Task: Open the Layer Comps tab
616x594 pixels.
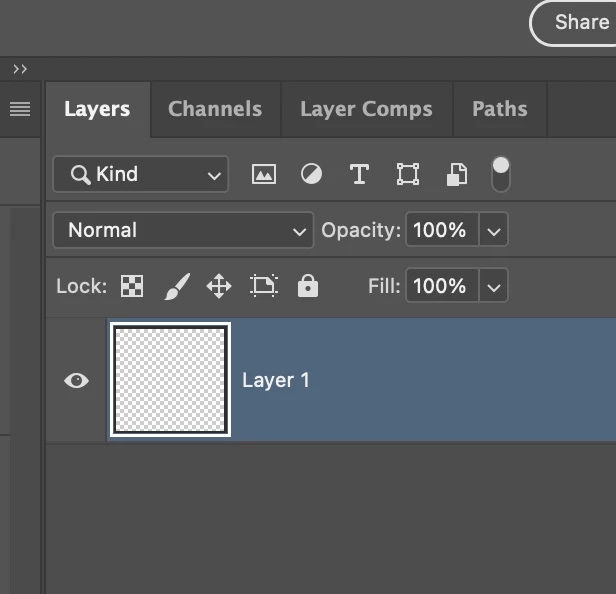Action: point(367,109)
